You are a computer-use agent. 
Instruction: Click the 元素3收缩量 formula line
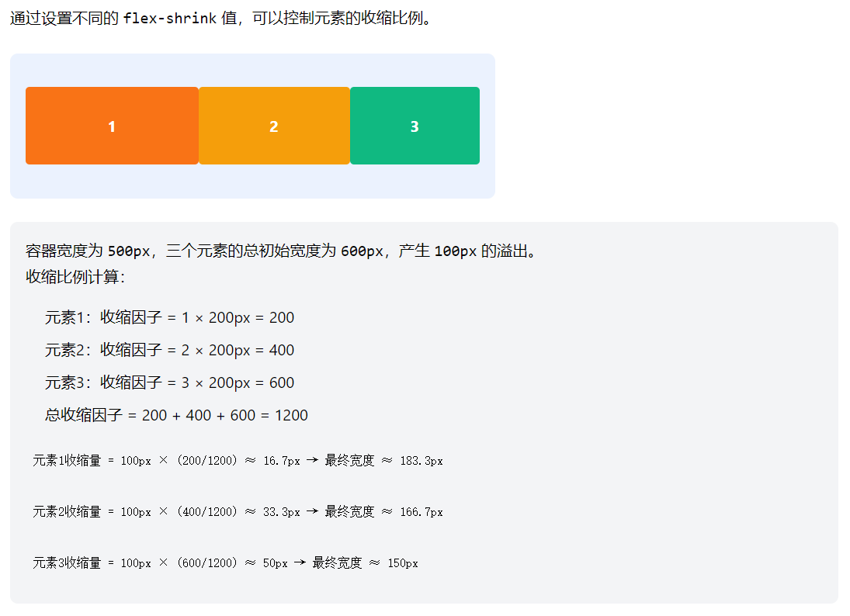coord(225,563)
